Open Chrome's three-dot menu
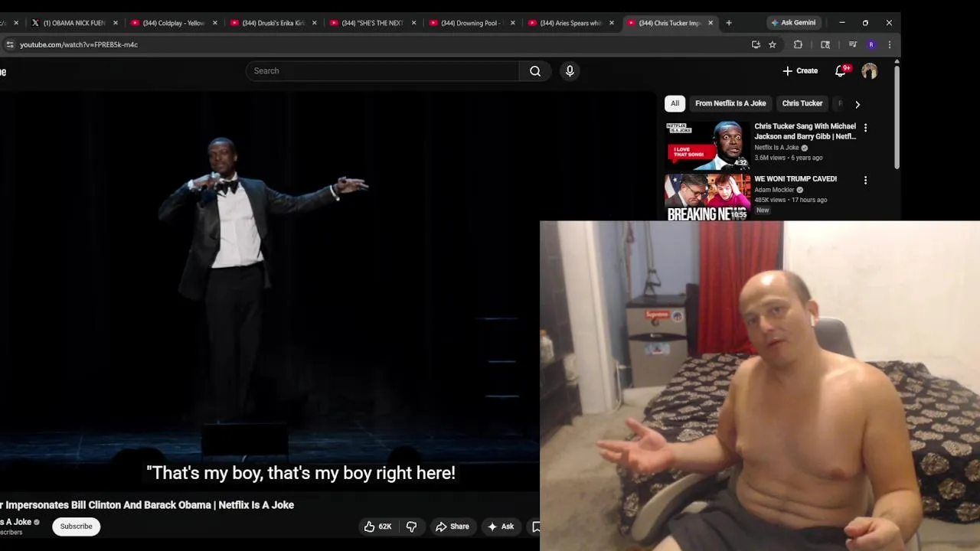 click(x=890, y=44)
